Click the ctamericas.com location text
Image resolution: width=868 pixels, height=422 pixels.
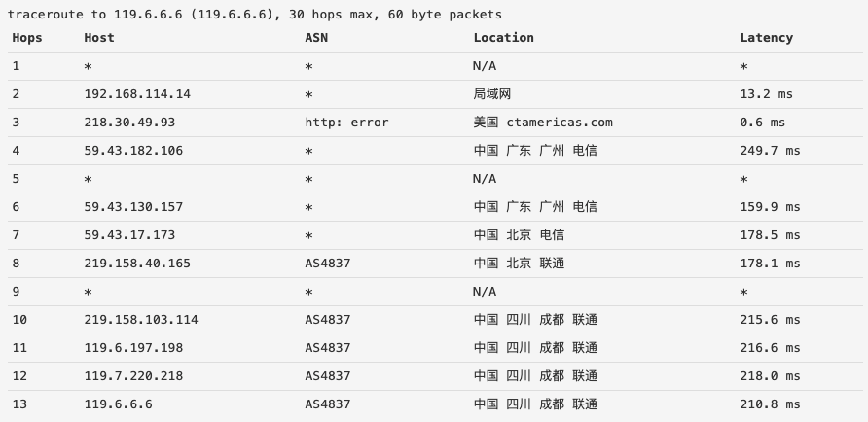pos(560,123)
